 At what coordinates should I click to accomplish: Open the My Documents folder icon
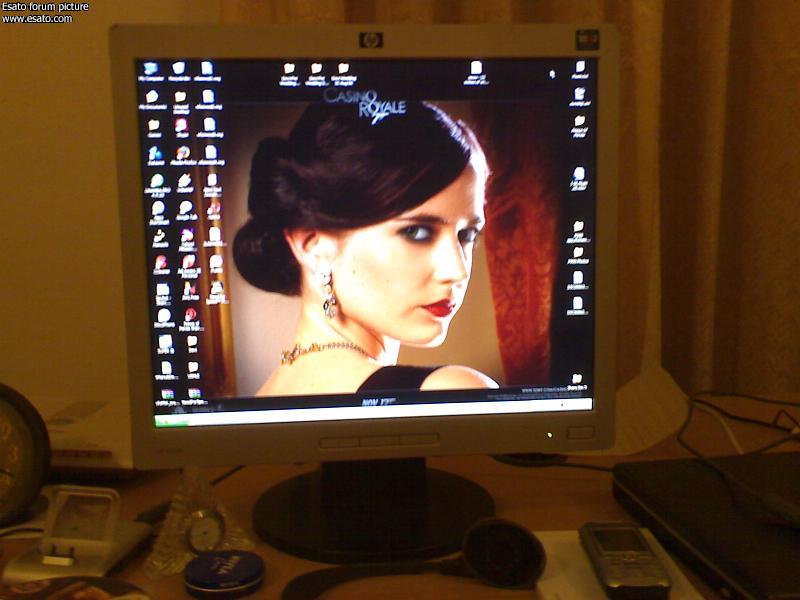(153, 100)
